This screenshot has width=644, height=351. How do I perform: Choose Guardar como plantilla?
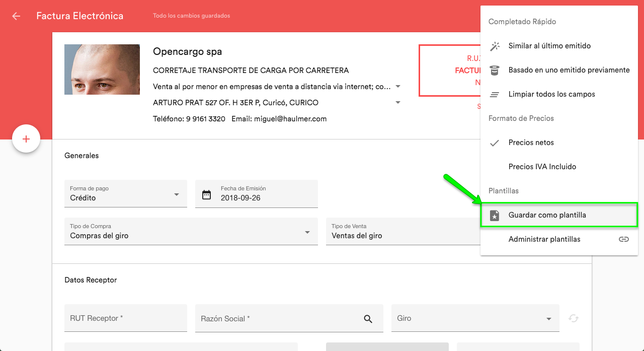[x=547, y=215]
